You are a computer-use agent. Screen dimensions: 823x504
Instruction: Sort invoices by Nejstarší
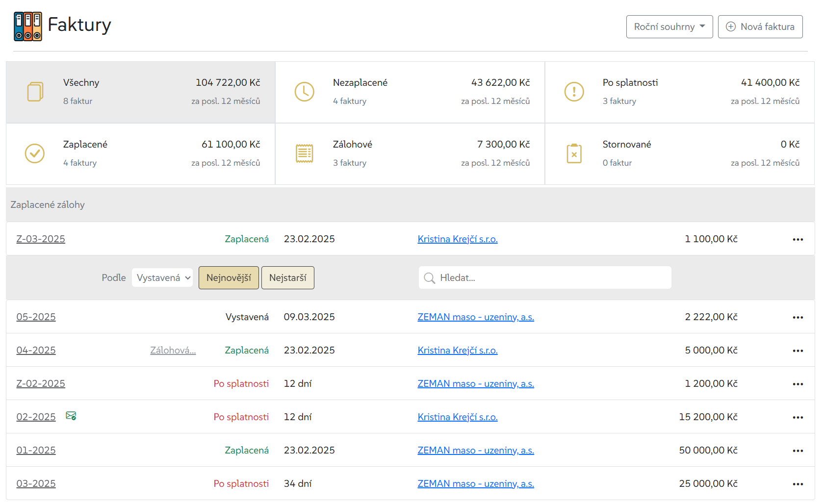coord(288,277)
